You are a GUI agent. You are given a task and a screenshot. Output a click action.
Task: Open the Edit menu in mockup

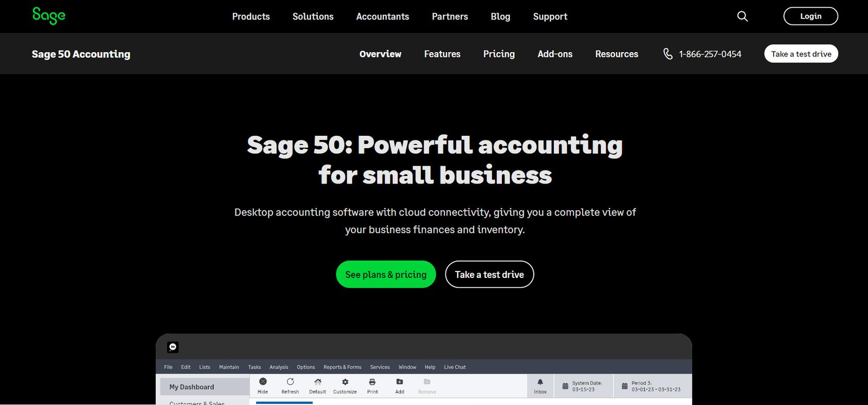tap(186, 367)
